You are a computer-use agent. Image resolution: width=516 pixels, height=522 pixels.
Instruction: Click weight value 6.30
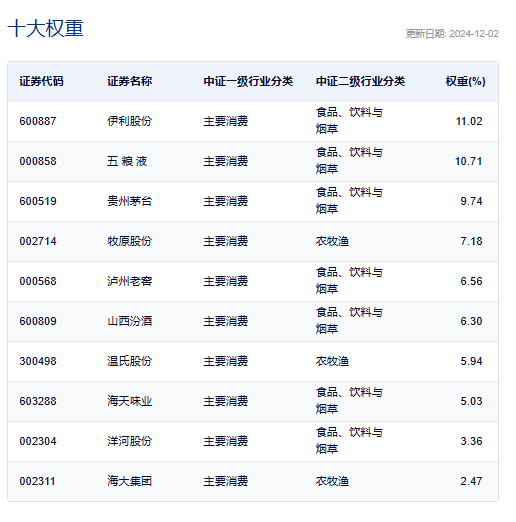pyautogui.click(x=471, y=321)
